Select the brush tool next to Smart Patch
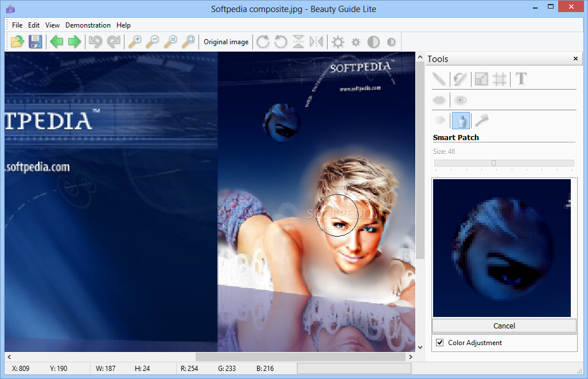Viewport: 588px width, 379px height. (x=482, y=121)
